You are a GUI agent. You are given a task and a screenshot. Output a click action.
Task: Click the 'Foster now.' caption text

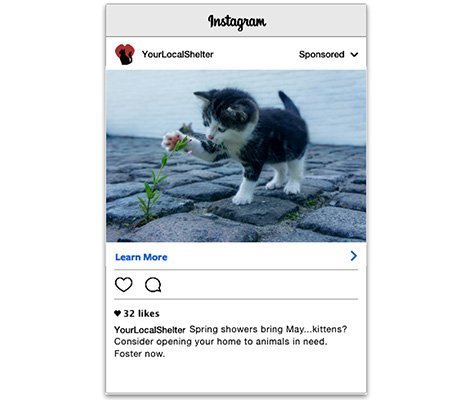[140, 354]
